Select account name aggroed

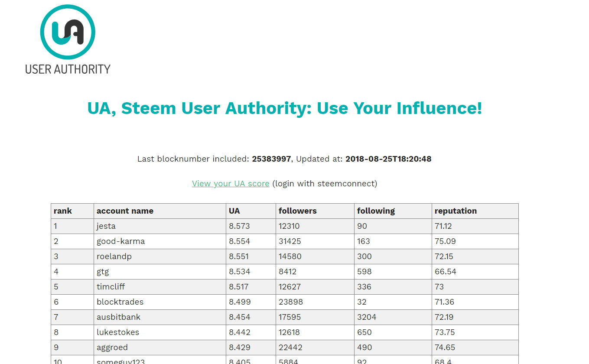pyautogui.click(x=112, y=348)
